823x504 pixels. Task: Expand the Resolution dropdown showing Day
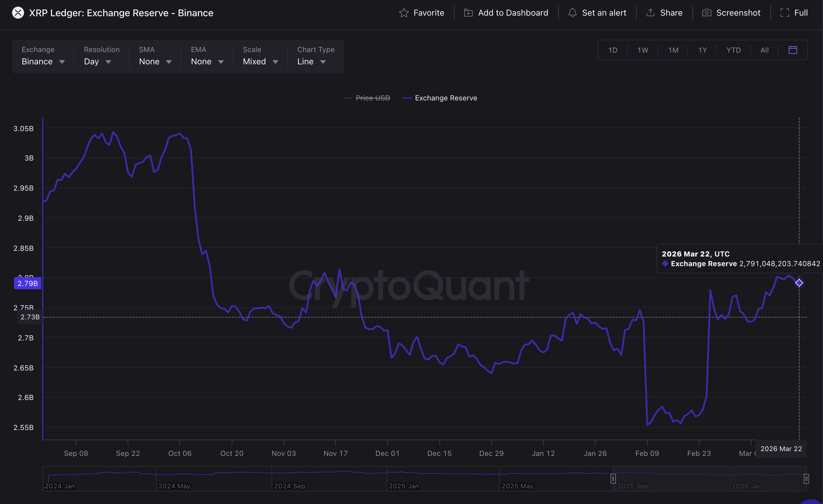click(97, 61)
